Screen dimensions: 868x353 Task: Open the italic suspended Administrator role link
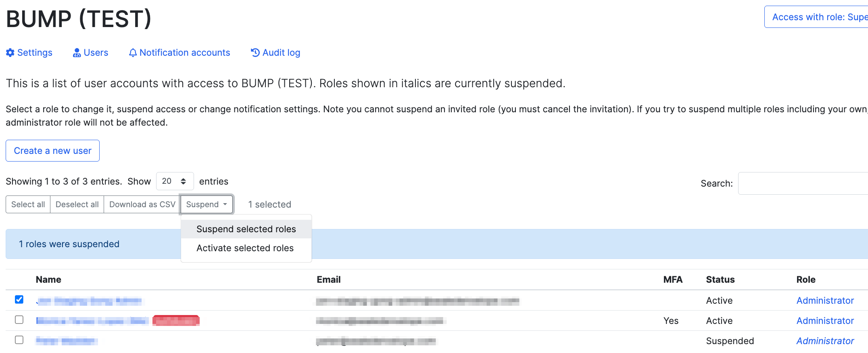coord(825,341)
